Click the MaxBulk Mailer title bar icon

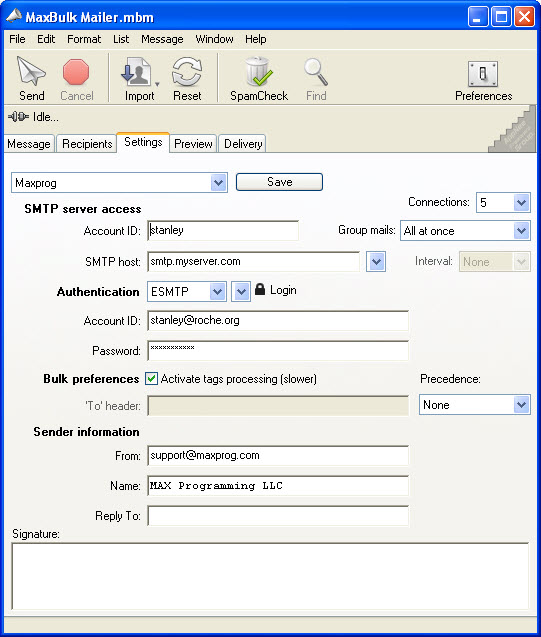coord(14,16)
